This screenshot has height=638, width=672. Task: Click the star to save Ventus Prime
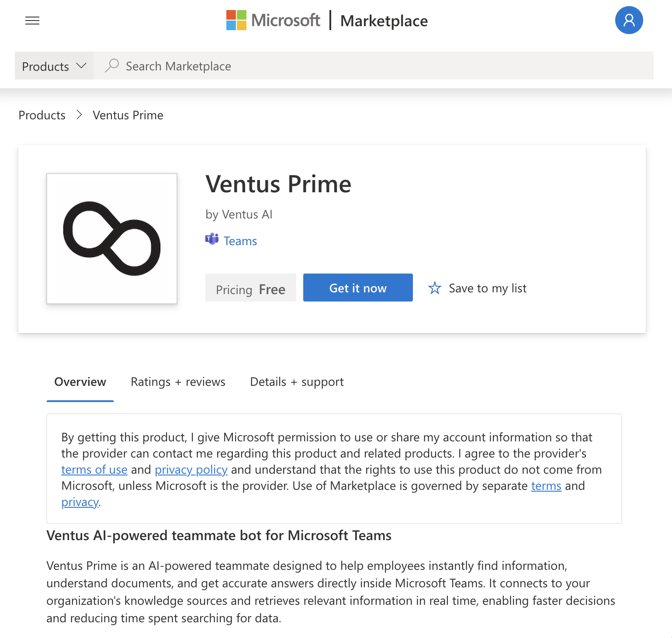click(x=435, y=288)
